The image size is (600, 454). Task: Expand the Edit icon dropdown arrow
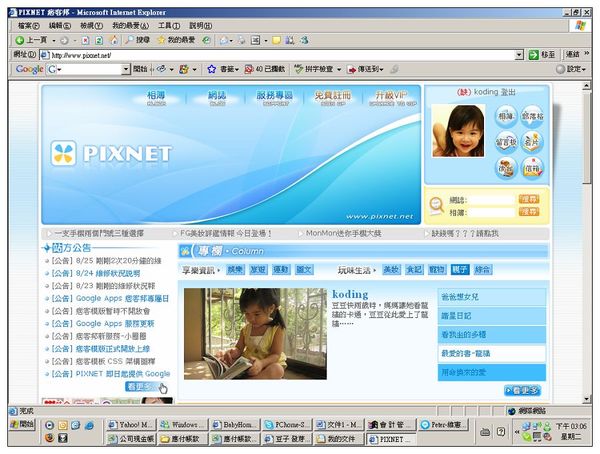tap(266, 41)
